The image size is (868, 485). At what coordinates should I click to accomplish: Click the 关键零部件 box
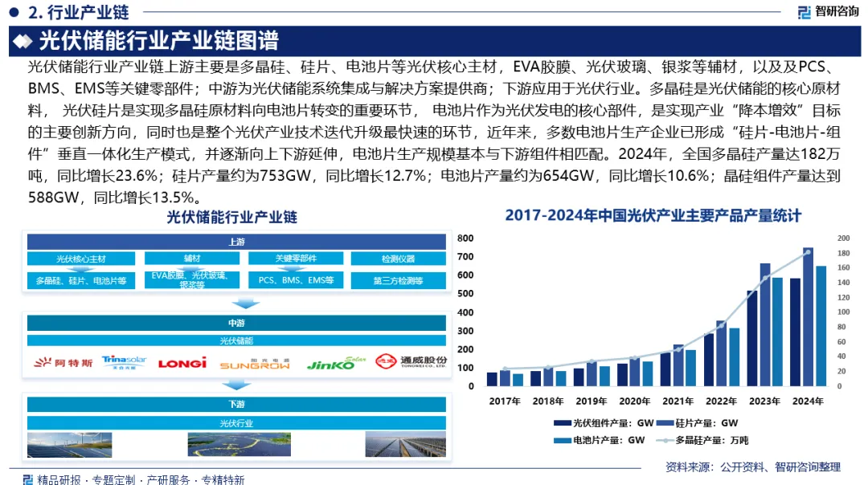[x=296, y=259]
